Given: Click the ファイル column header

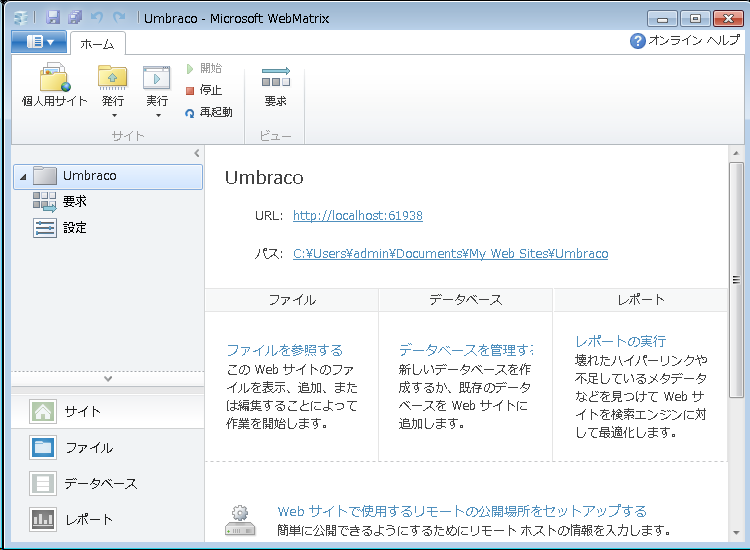Looking at the screenshot, I should [x=292, y=300].
